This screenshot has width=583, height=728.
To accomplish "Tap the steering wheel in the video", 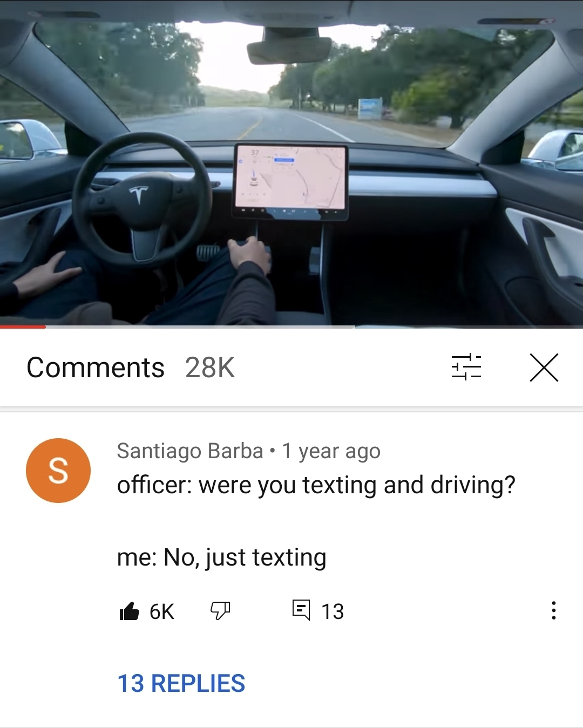I will pyautogui.click(x=142, y=199).
